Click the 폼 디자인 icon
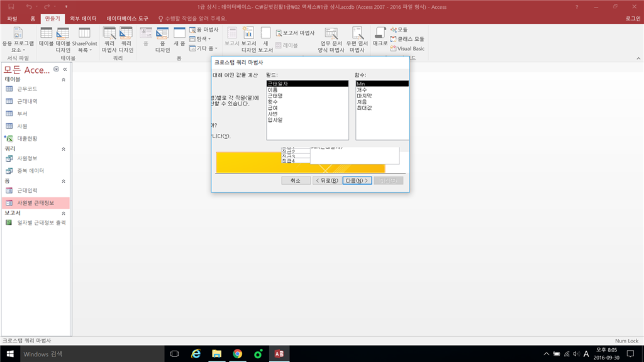The height and width of the screenshot is (362, 644). (162, 40)
